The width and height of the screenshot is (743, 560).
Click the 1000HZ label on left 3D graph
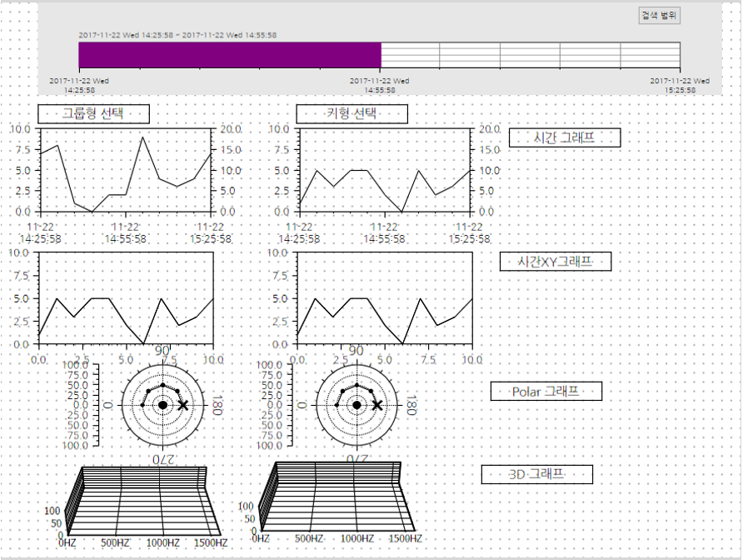click(x=162, y=543)
